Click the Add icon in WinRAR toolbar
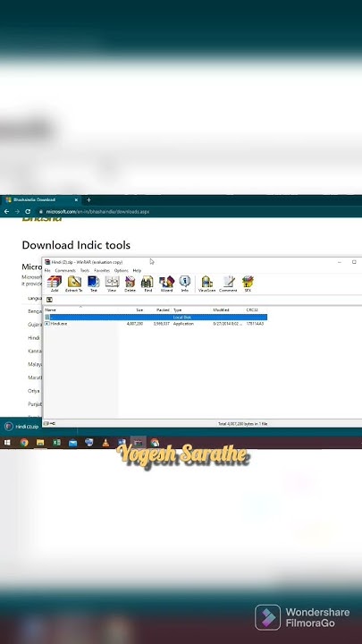Screen dimensions: 362x644 point(55,282)
